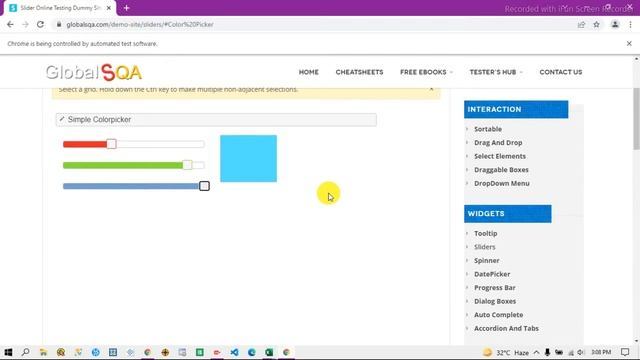Click the 32°C Haze weather widget
This screenshot has width=640, height=360.
[x=506, y=352]
